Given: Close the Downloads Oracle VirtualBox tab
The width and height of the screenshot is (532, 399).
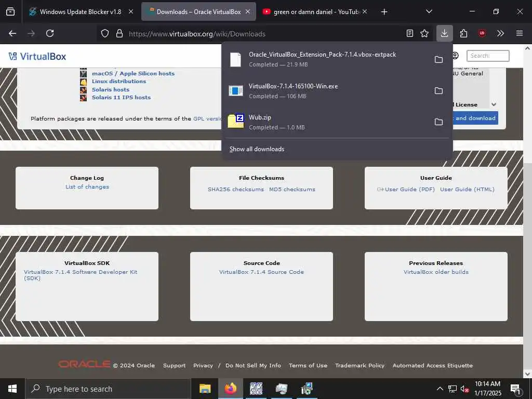Looking at the screenshot, I should point(248,11).
